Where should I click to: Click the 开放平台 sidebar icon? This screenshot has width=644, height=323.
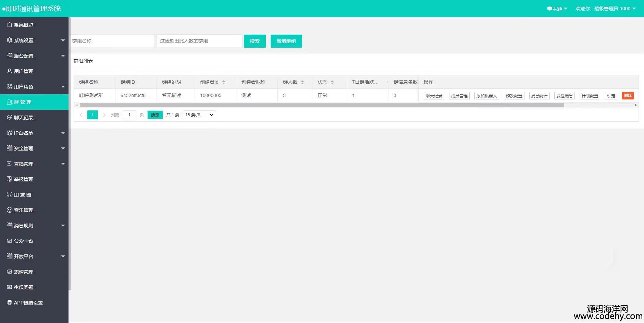tap(10, 256)
